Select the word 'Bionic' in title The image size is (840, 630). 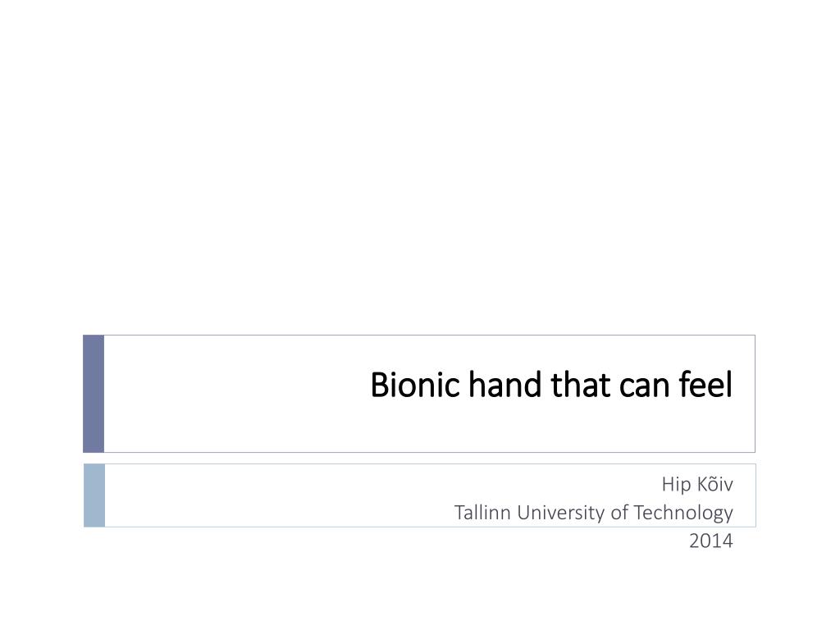click(415, 385)
